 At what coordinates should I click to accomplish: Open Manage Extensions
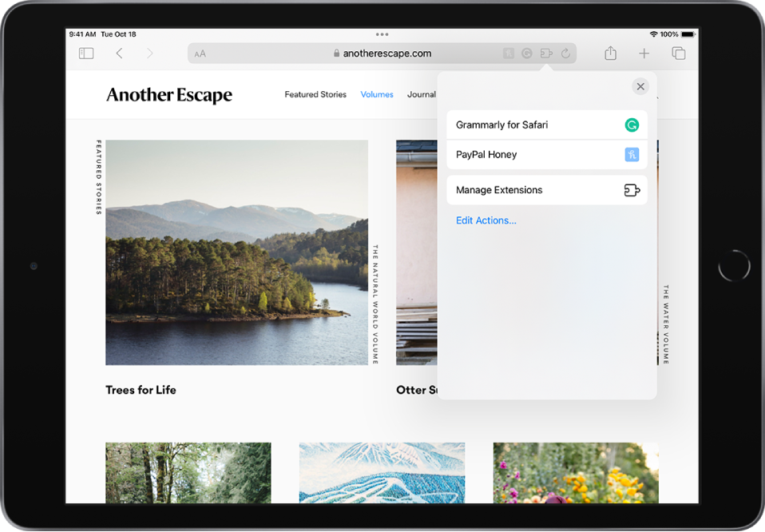click(x=547, y=190)
